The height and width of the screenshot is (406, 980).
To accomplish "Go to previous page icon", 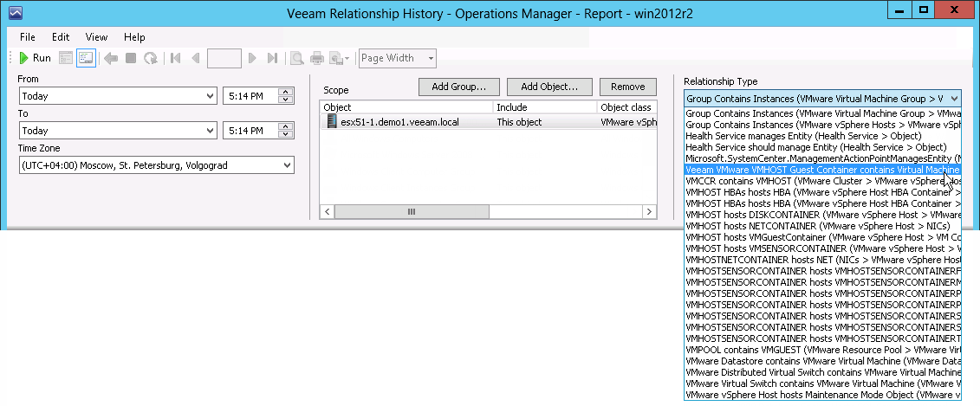I will [x=195, y=58].
